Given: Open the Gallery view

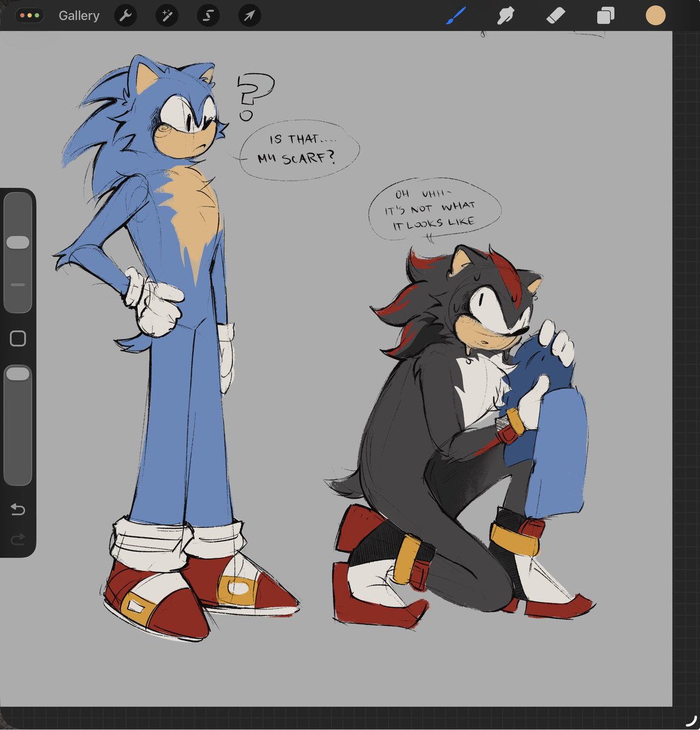Looking at the screenshot, I should (x=79, y=16).
